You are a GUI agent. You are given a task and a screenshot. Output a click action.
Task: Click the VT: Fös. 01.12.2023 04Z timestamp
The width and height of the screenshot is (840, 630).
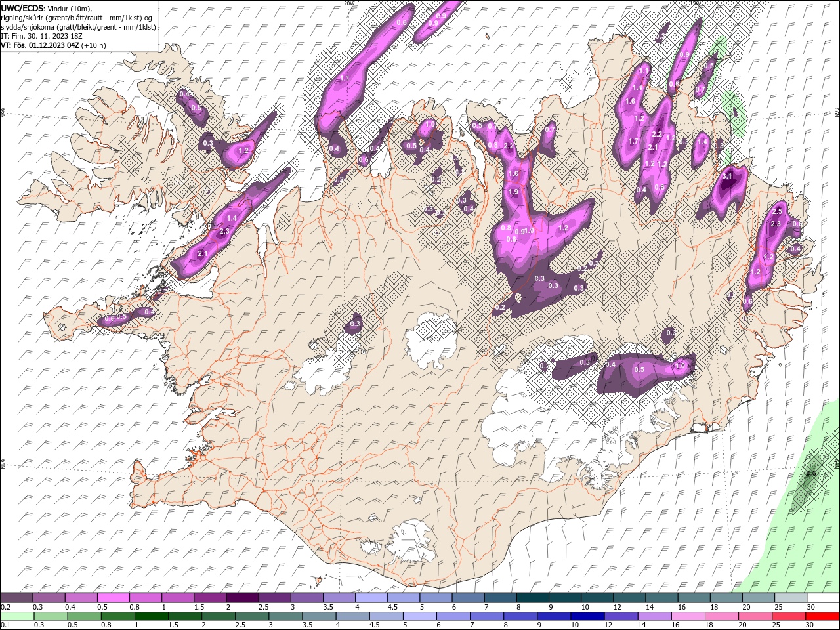(x=40, y=45)
